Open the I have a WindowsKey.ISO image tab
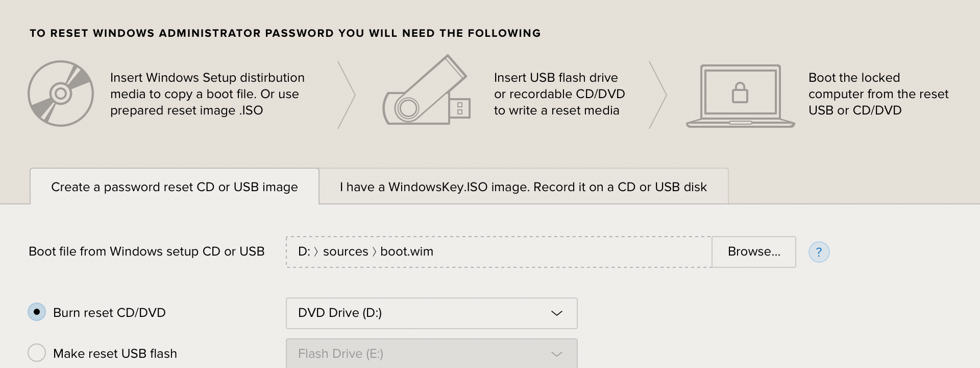980x368 pixels. pyautogui.click(x=523, y=187)
